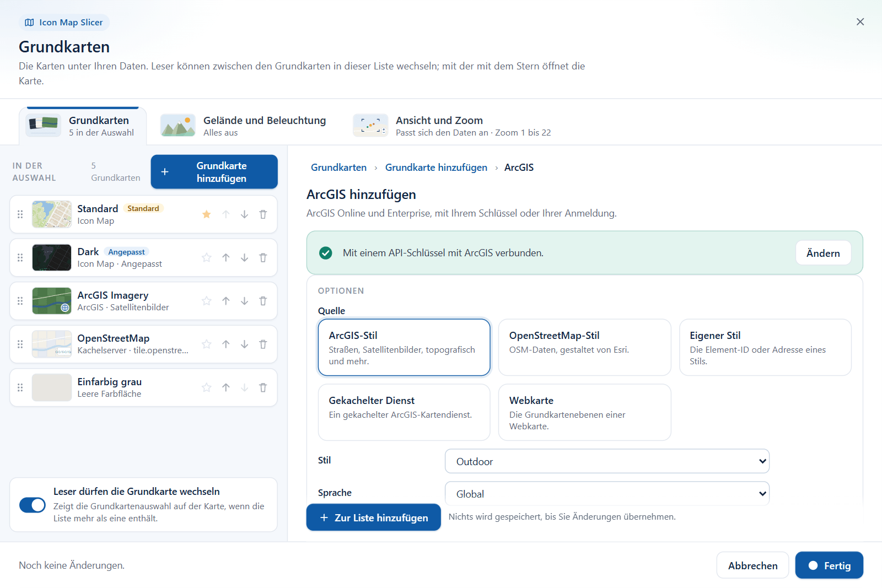Move Einfarbig grau basemap up

226,387
